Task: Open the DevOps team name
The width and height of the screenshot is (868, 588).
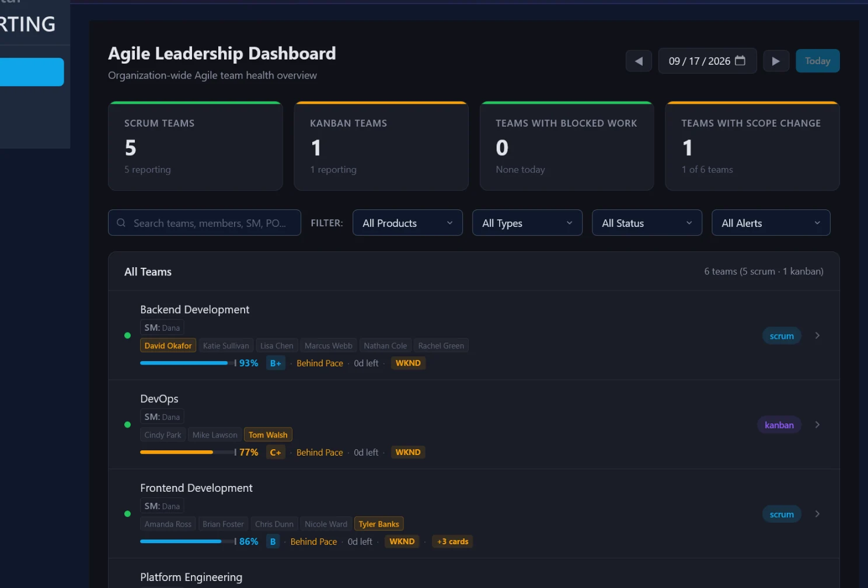Action: click(x=159, y=399)
